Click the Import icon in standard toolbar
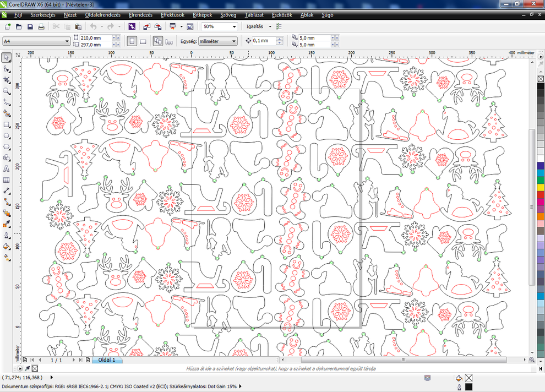The width and height of the screenshot is (545, 392). [146, 26]
